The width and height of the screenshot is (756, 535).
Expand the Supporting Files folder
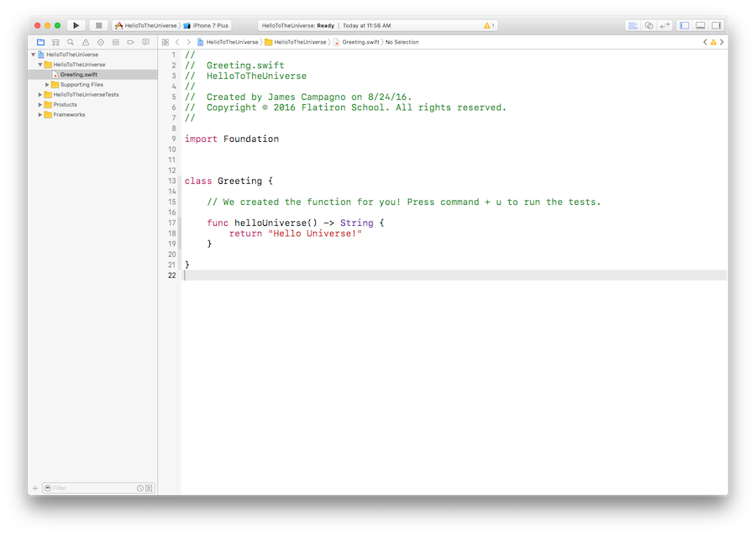[45, 84]
